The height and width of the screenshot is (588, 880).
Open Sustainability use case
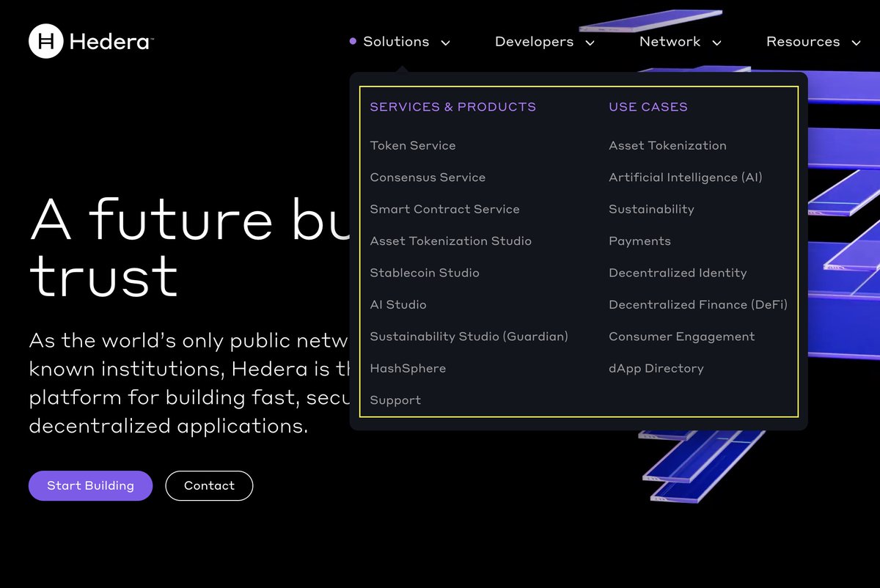651,209
